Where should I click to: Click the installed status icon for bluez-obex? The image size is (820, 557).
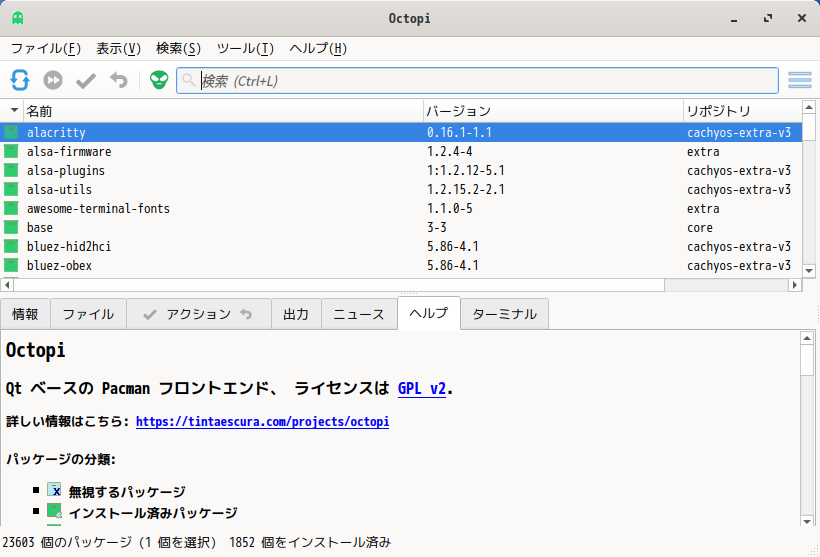pyautogui.click(x=11, y=265)
